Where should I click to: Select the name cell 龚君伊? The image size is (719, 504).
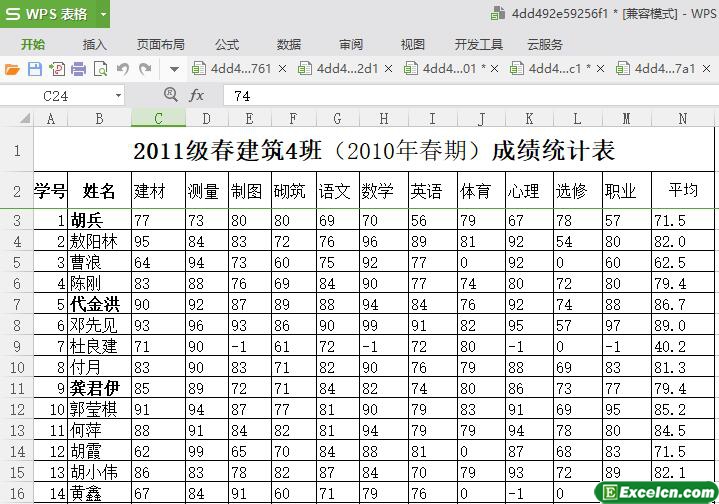(100, 388)
